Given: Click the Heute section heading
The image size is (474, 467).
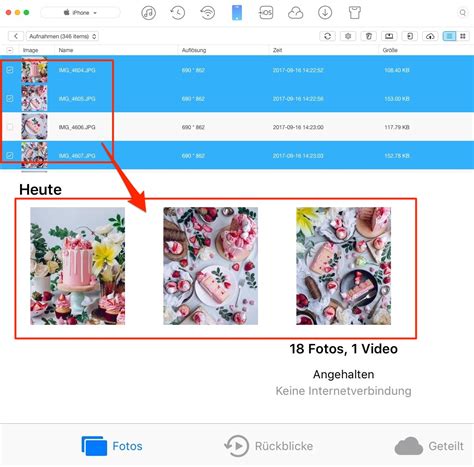Looking at the screenshot, I should [x=40, y=189].
